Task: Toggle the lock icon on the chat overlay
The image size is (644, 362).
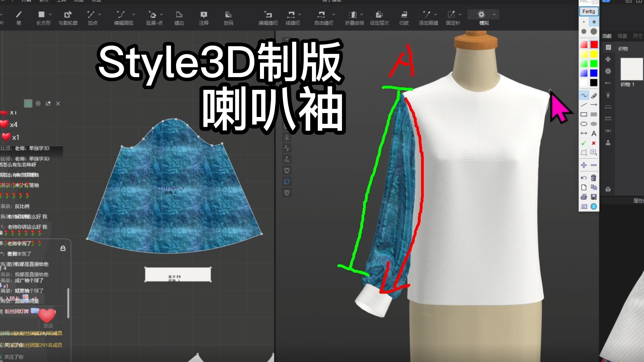Action: (x=63, y=248)
